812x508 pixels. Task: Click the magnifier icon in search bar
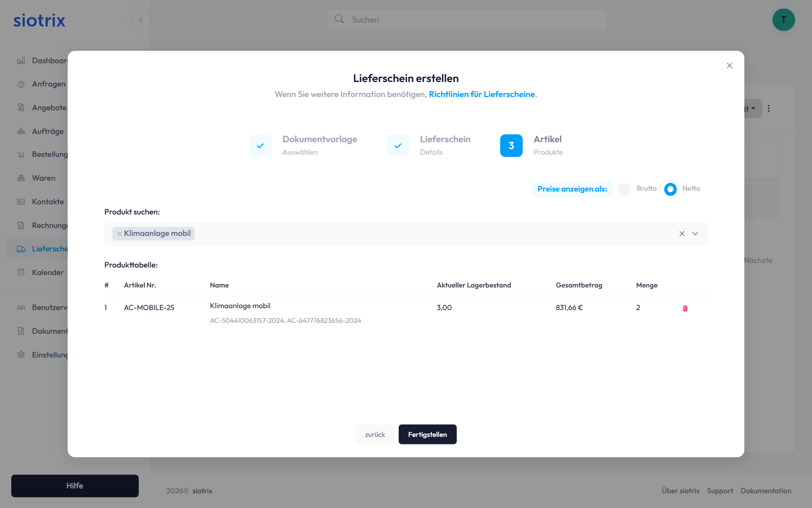point(339,19)
